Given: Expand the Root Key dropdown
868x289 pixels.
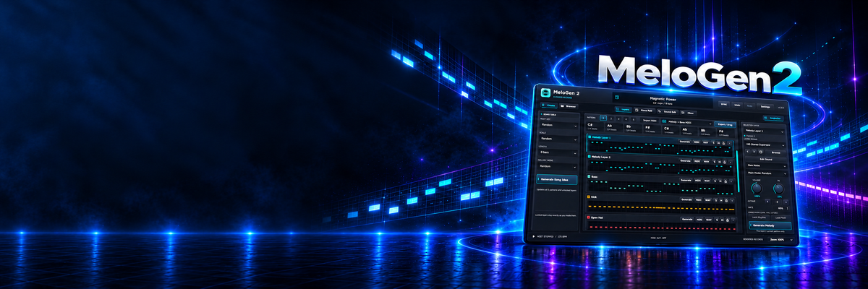Looking at the screenshot, I should click(x=559, y=126).
